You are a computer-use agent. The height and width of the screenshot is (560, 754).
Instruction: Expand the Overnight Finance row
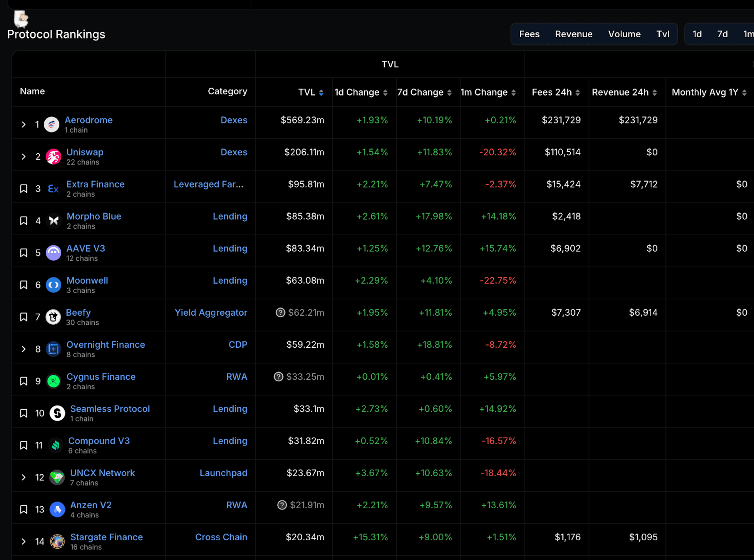(24, 349)
